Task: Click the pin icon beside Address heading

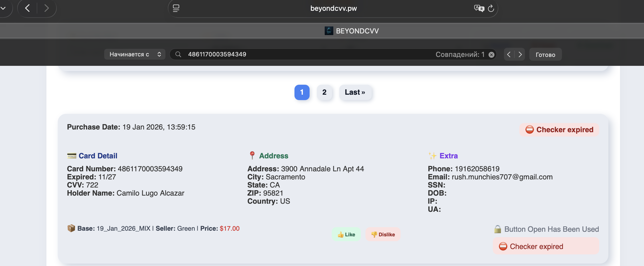Action: click(x=252, y=155)
